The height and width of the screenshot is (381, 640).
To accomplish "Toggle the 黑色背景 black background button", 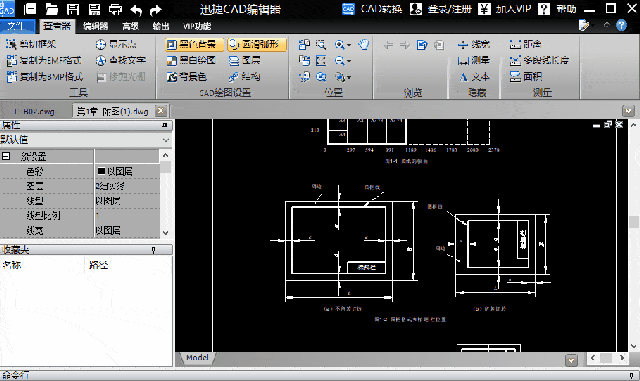I will [194, 44].
